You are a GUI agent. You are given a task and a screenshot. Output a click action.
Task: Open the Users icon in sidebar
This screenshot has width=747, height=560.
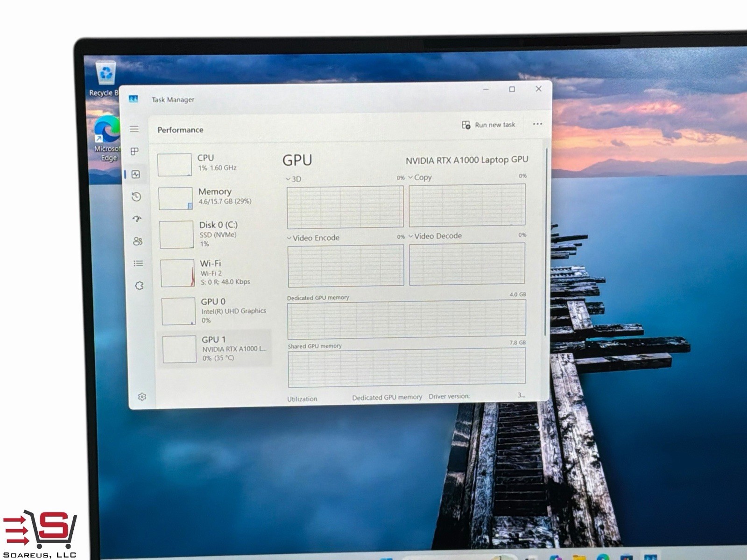138,241
